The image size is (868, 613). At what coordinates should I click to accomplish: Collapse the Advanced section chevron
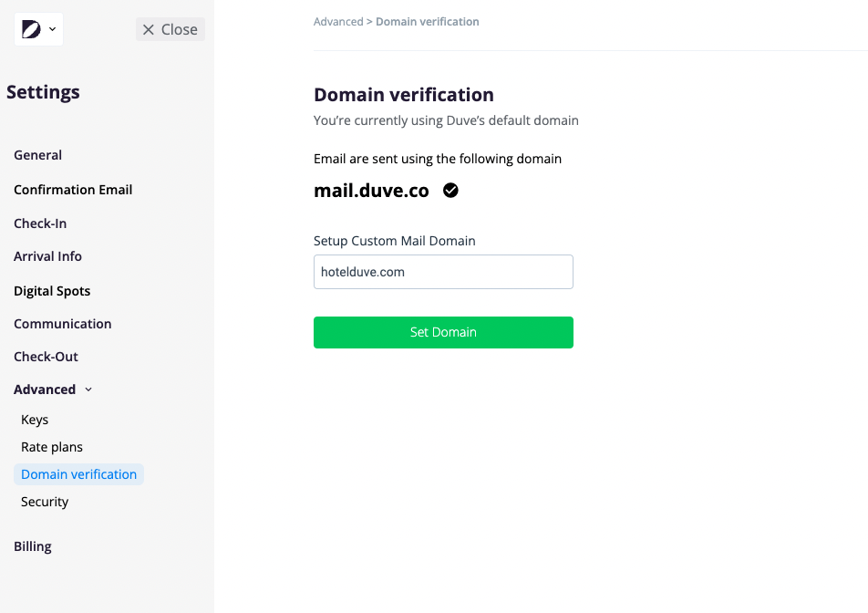pyautogui.click(x=88, y=390)
